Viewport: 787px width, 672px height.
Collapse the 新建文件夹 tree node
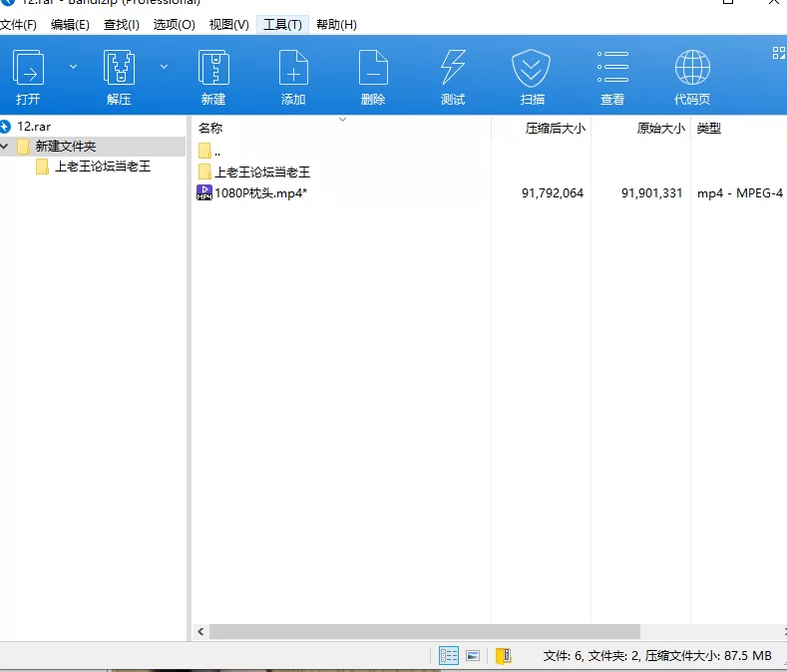click(x=7, y=147)
